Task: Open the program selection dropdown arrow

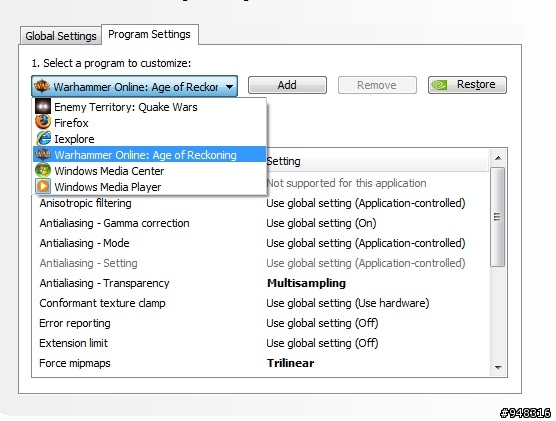Action: [229, 86]
